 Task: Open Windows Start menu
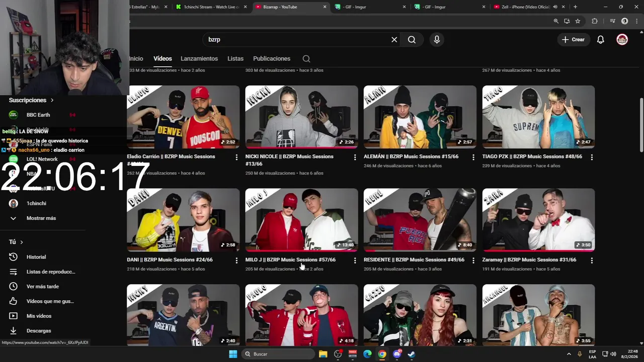tap(233, 354)
